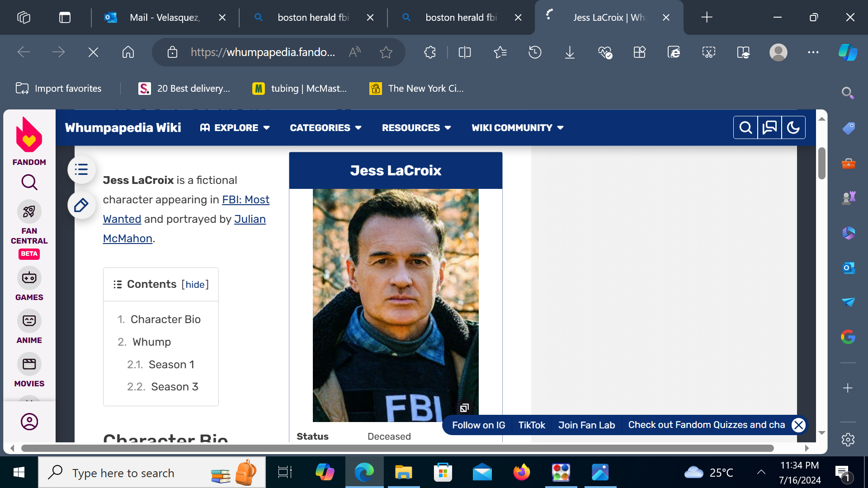Open Edge profile avatar

pyautogui.click(x=778, y=52)
